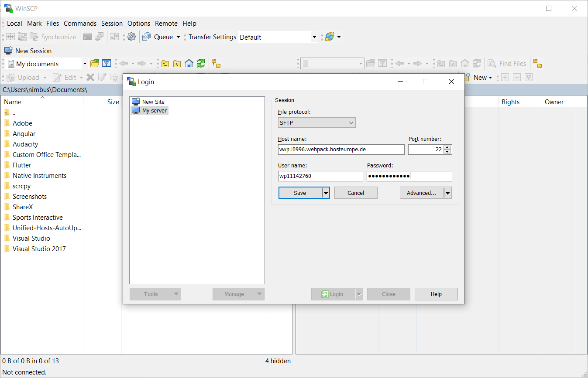Select the New Session tab

click(x=28, y=51)
